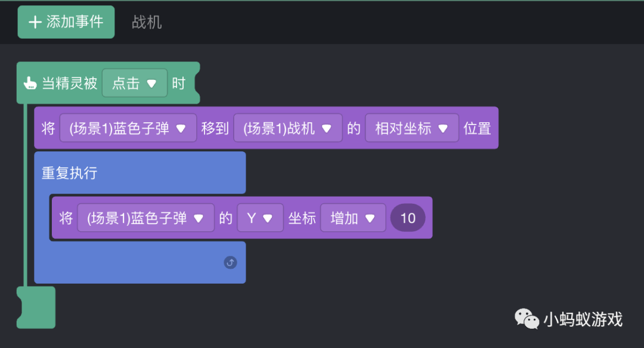Open the 相对坐标 position type dropdown

point(411,128)
